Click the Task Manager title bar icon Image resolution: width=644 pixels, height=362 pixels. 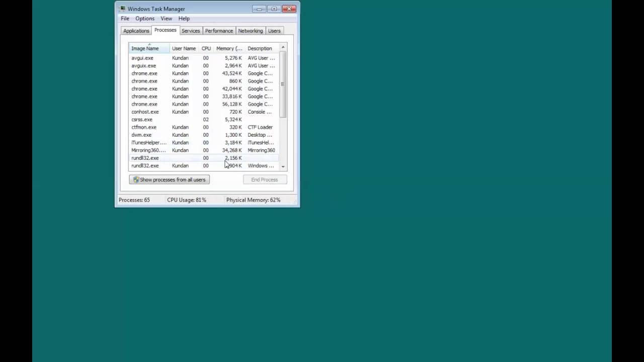122,9
